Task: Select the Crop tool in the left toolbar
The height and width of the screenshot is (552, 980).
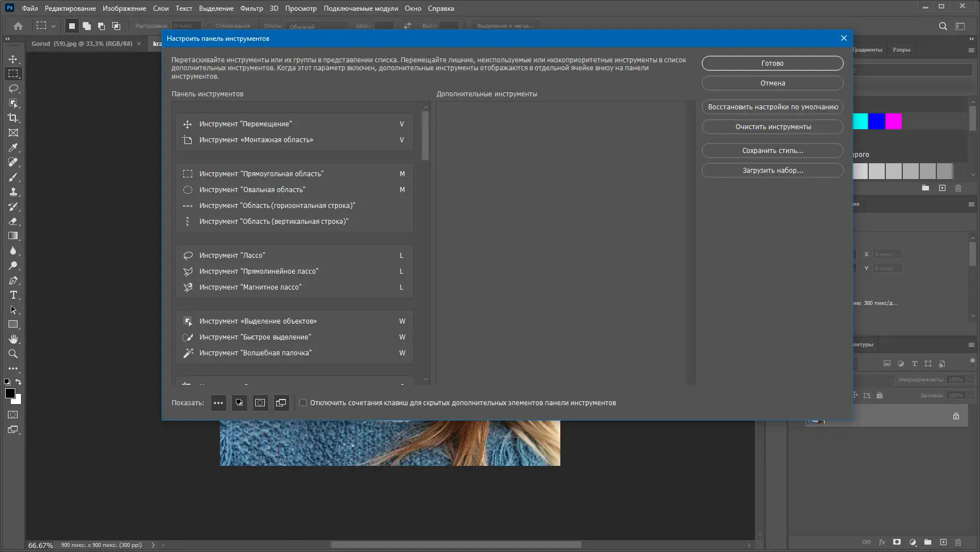Action: tap(13, 118)
